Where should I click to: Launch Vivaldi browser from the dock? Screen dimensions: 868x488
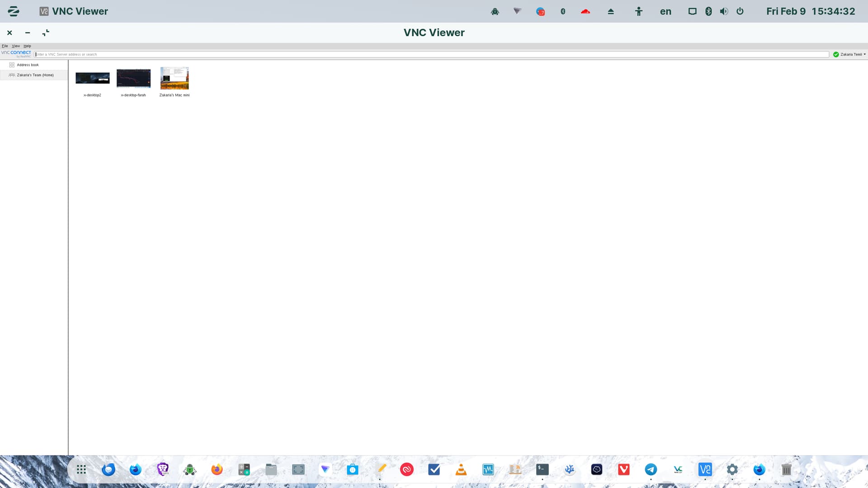click(x=624, y=470)
